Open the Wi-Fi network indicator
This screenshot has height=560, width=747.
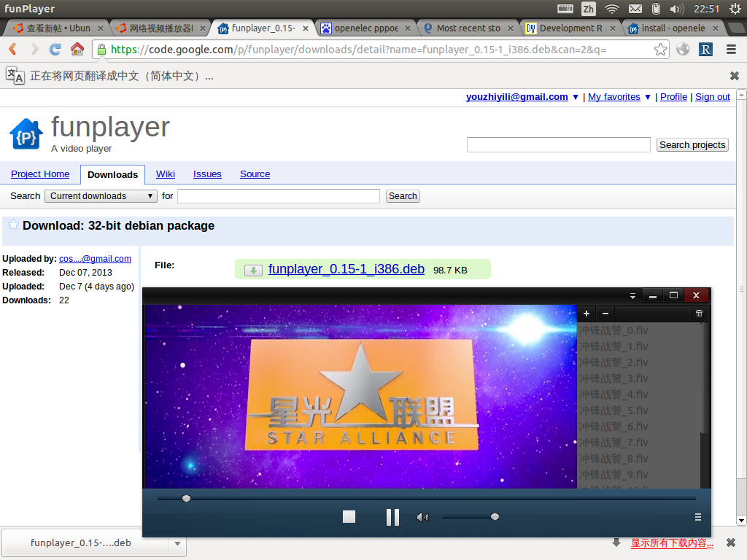[x=612, y=9]
